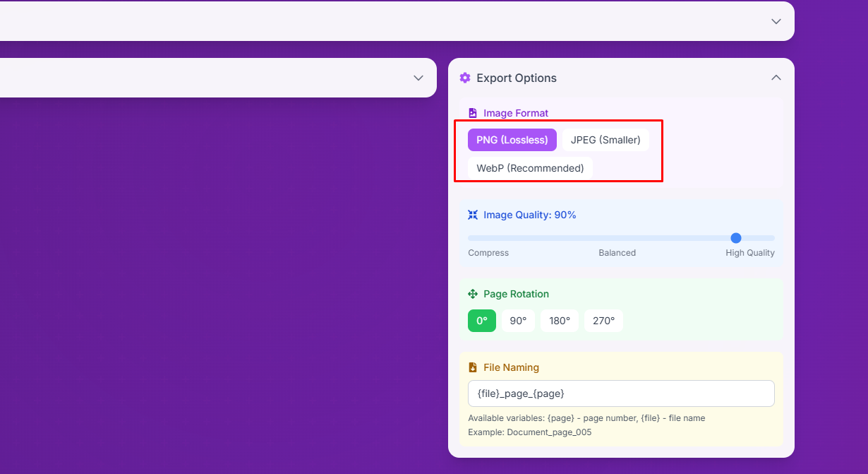This screenshot has height=474, width=868.
Task: Click the Export Options gear icon
Action: click(464, 78)
